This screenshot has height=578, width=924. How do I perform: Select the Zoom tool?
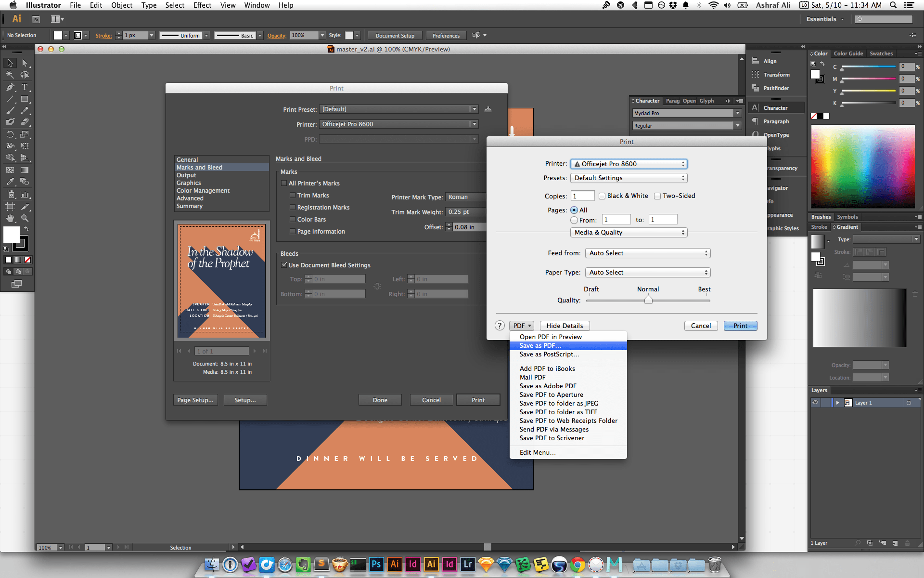pos(25,218)
